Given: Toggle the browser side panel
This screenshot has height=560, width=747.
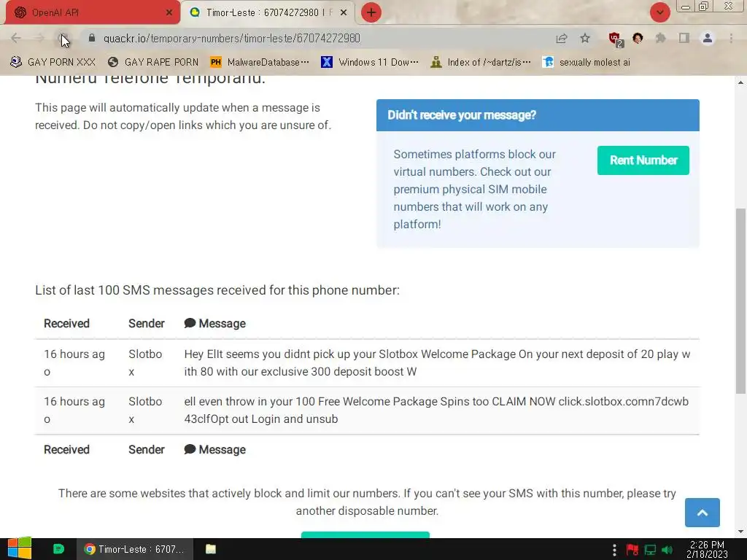Looking at the screenshot, I should pyautogui.click(x=684, y=38).
